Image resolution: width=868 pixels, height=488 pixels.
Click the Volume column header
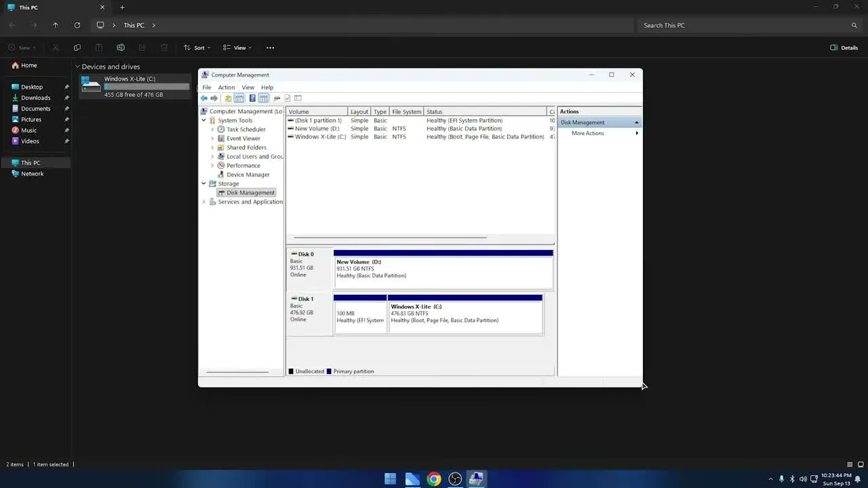(x=317, y=112)
